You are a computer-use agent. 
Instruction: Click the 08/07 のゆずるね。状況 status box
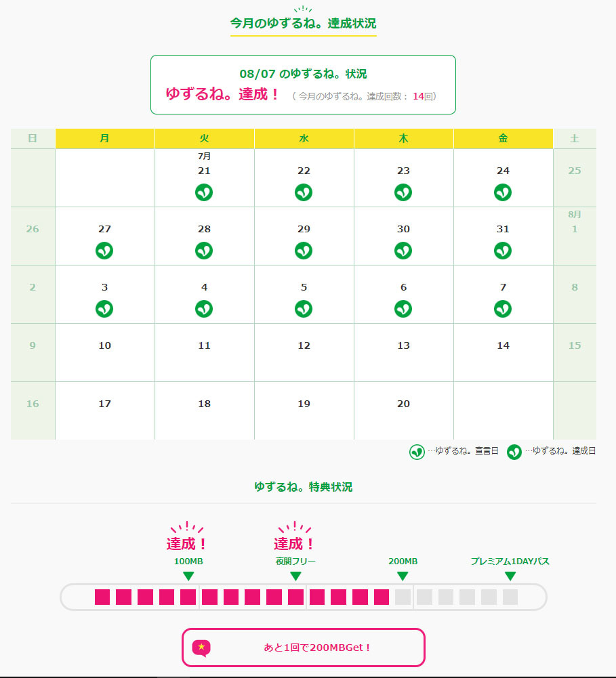303,85
